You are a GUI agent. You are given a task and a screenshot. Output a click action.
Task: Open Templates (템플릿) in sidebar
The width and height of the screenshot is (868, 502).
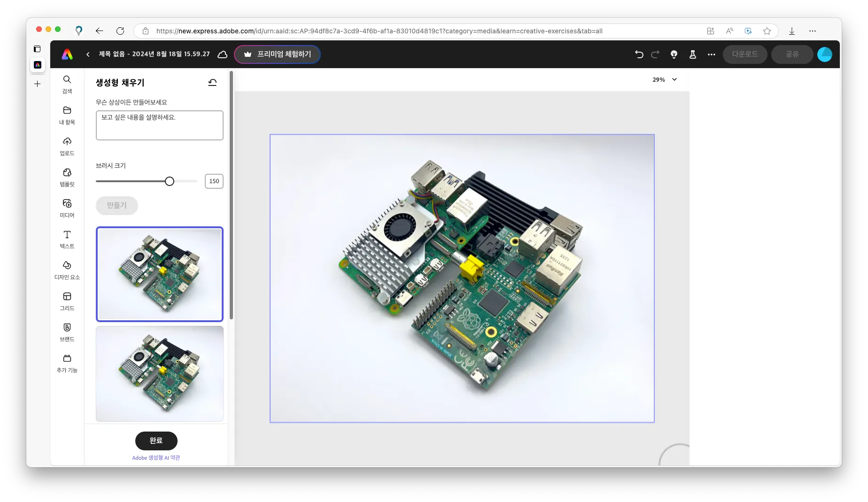[67, 178]
